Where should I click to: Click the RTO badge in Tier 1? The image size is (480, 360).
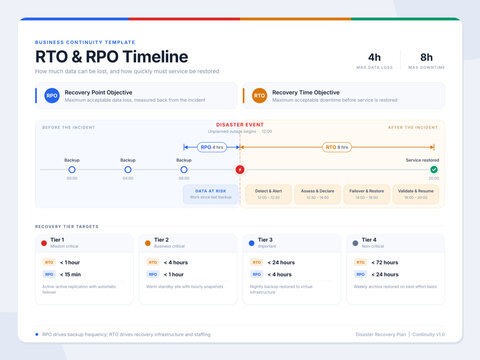click(49, 262)
